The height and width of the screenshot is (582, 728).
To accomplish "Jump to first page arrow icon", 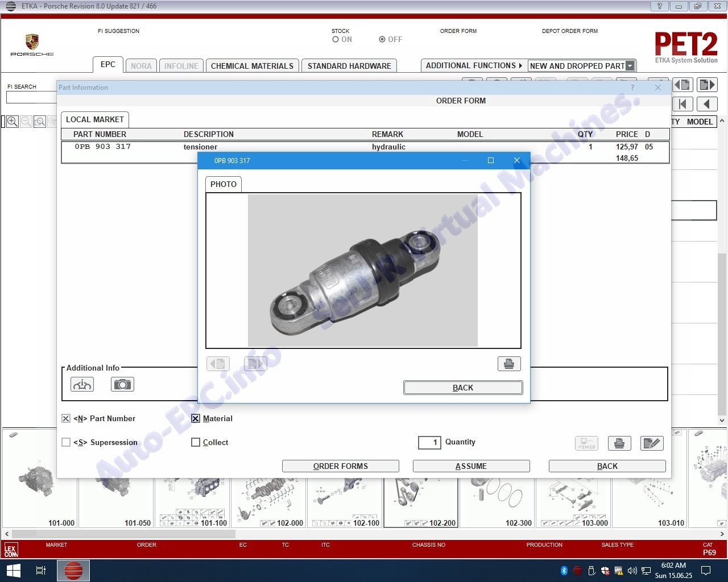I will click(683, 104).
